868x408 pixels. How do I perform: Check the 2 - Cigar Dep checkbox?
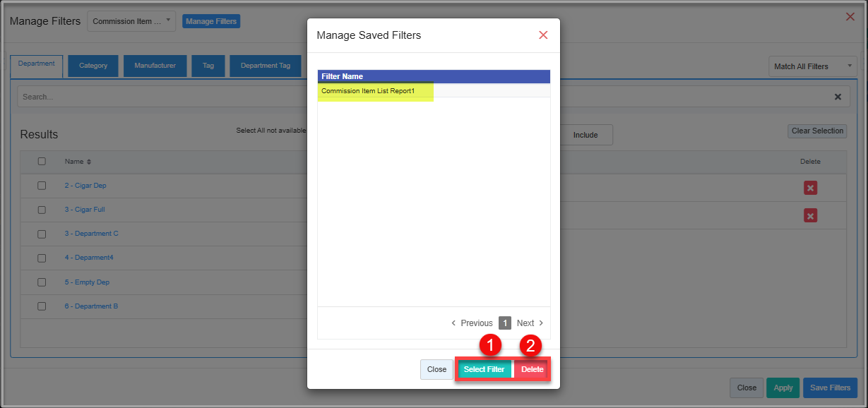click(42, 185)
